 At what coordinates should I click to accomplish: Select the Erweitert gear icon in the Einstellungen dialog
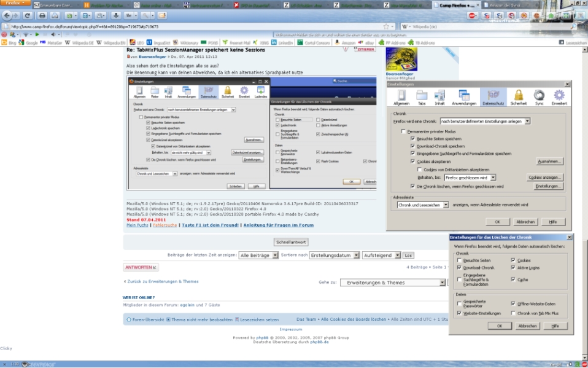click(x=559, y=97)
